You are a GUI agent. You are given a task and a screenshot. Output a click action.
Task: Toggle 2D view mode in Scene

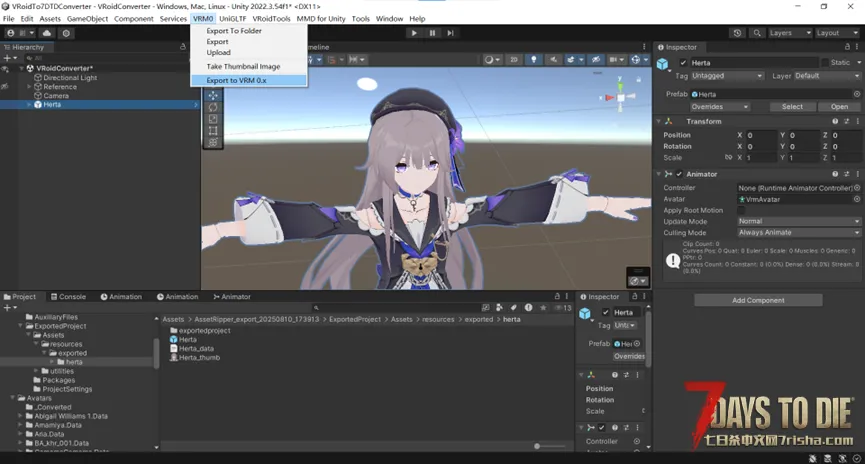tap(514, 60)
